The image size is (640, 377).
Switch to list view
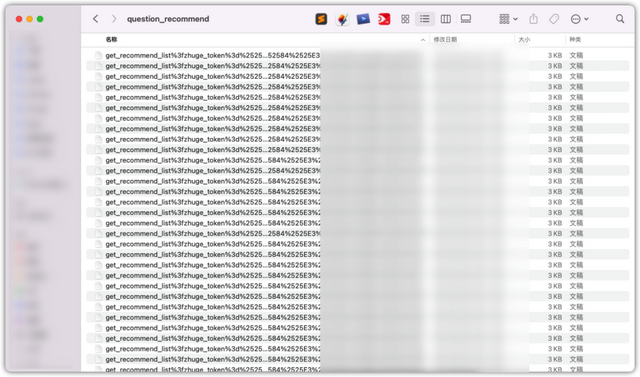424,19
